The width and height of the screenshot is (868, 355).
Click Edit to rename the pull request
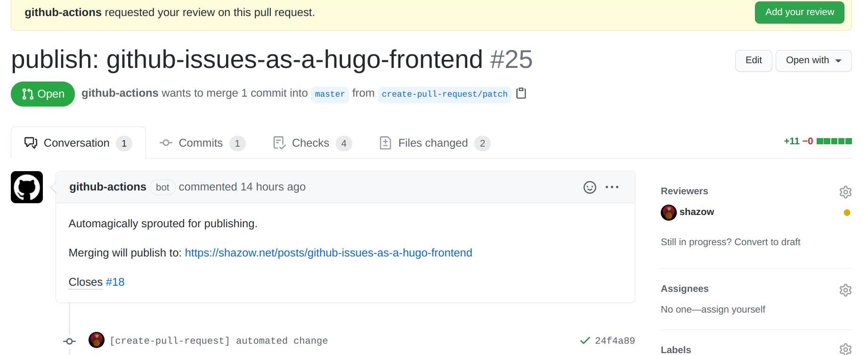coord(753,60)
